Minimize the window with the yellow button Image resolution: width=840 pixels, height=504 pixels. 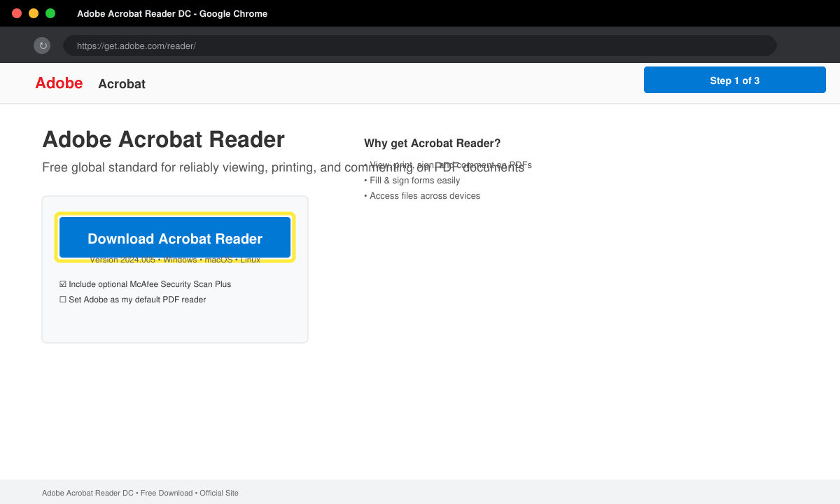34,13
